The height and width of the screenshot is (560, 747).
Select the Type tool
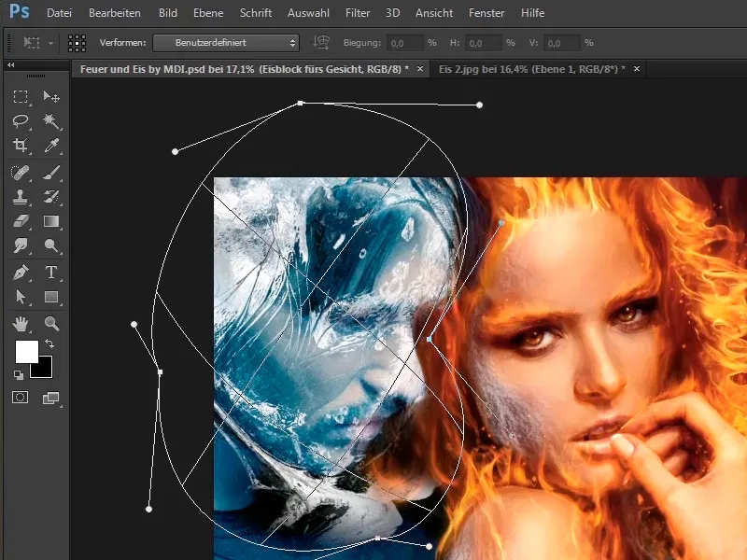[51, 273]
